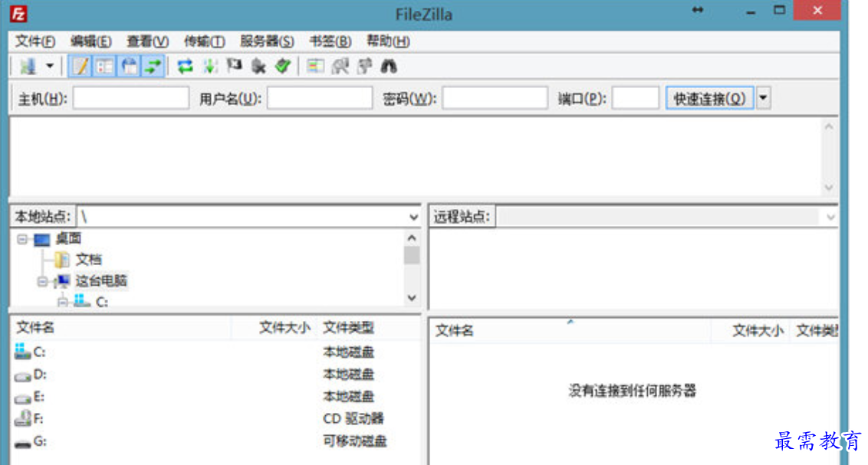Click the cancel current operation flag icon
The image size is (868, 465).
(x=234, y=67)
